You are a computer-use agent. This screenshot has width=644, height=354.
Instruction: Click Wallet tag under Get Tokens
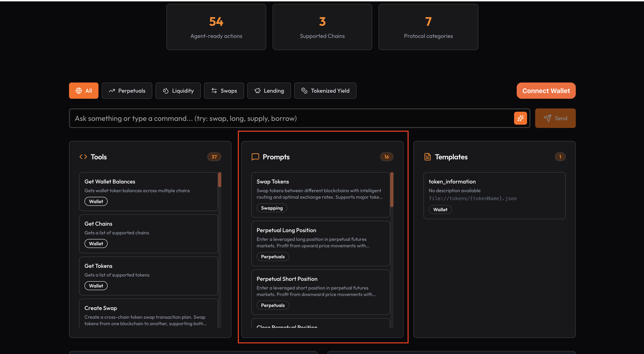coord(96,286)
